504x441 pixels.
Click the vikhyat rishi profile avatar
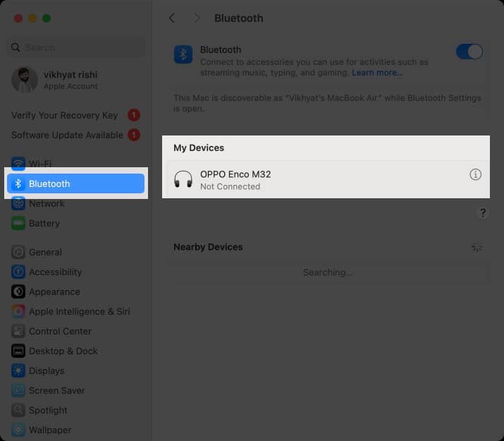(25, 80)
